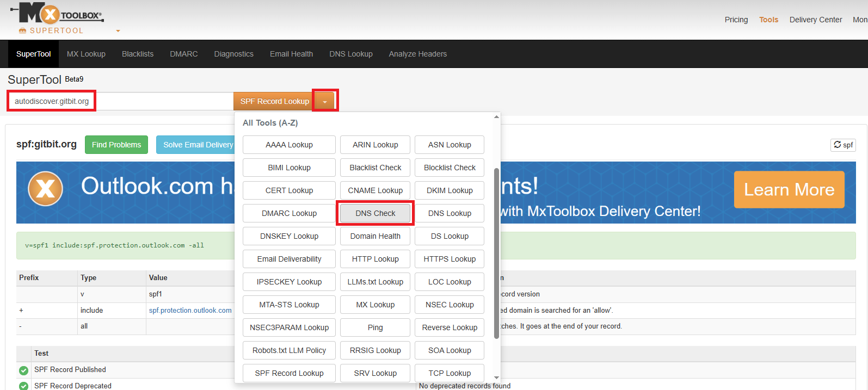Screen dimensions: 868x390
Task: Choose DNSKEY Lookup tool
Action: pyautogui.click(x=289, y=236)
